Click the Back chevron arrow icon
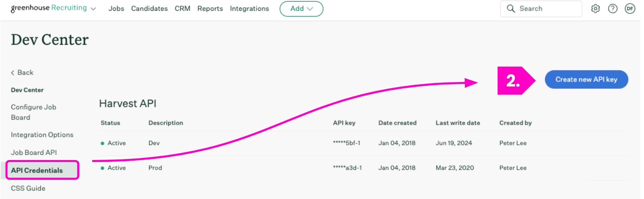 point(13,73)
